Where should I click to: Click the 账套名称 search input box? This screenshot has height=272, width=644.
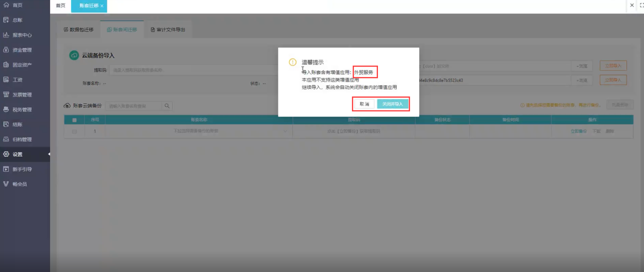(134, 106)
